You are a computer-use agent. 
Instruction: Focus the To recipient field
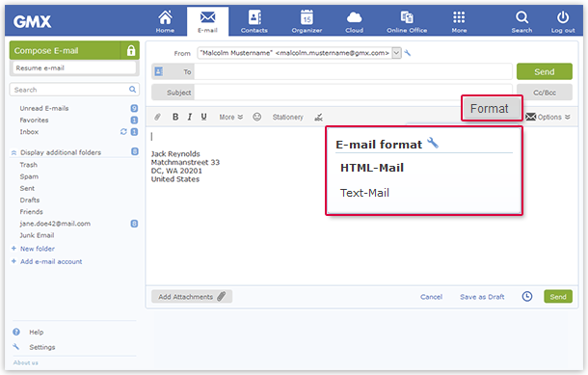click(x=353, y=71)
